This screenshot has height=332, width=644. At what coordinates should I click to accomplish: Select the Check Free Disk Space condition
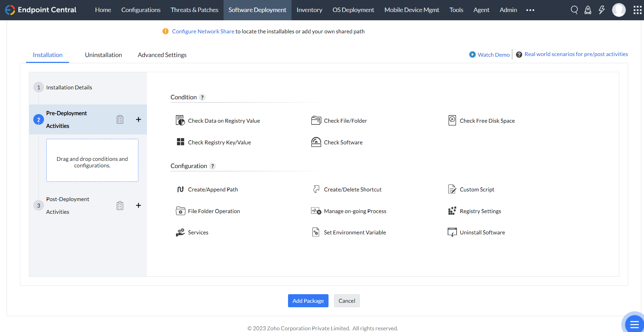coord(487,121)
